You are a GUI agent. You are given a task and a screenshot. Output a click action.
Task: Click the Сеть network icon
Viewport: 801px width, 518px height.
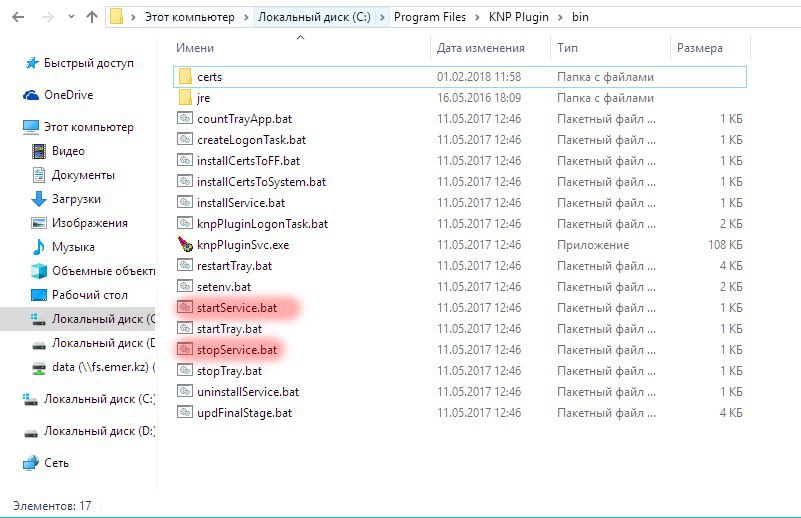(31, 462)
